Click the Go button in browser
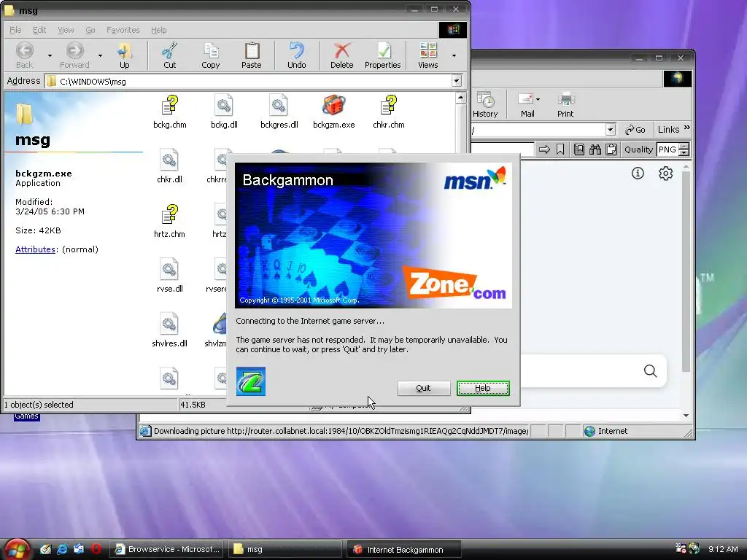 tap(635, 130)
